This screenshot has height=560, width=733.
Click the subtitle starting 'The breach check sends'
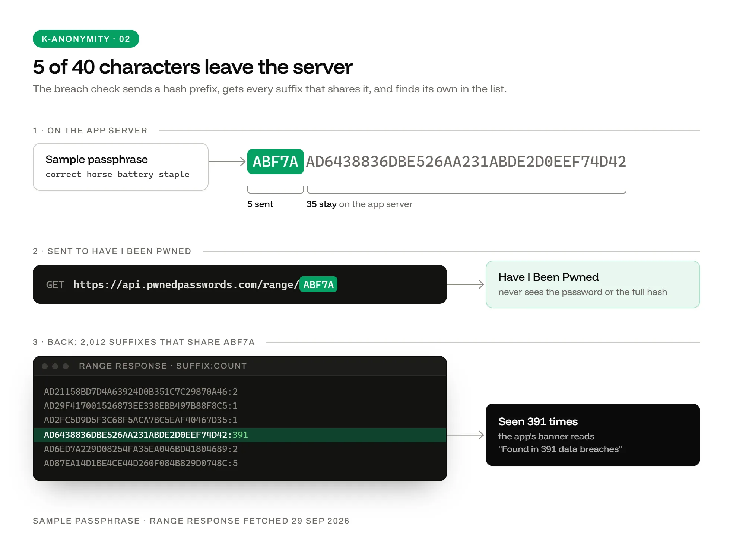tap(270, 89)
